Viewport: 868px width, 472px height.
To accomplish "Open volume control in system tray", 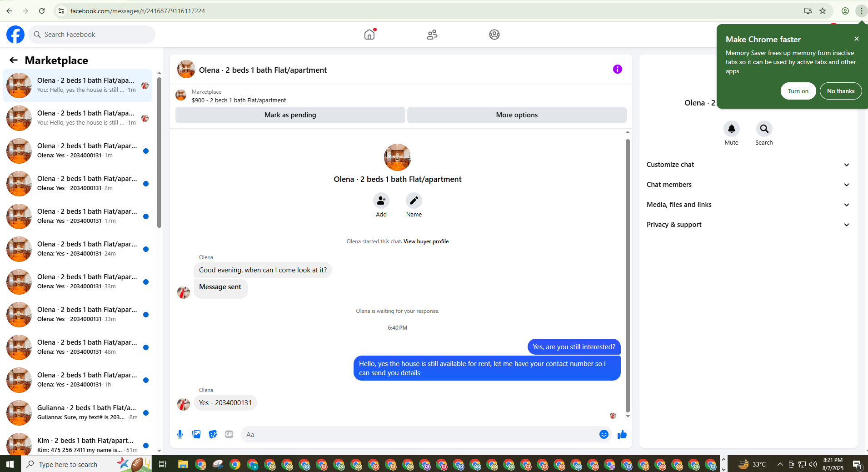I will (x=813, y=464).
